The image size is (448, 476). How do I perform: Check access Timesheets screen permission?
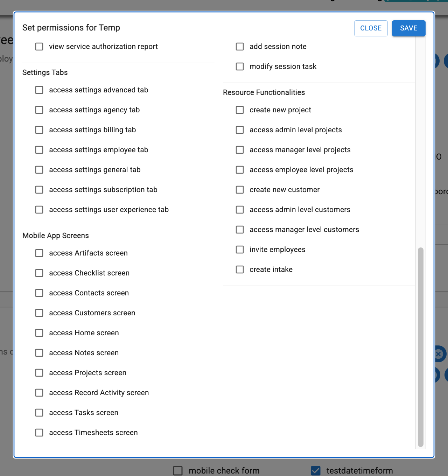tap(39, 433)
